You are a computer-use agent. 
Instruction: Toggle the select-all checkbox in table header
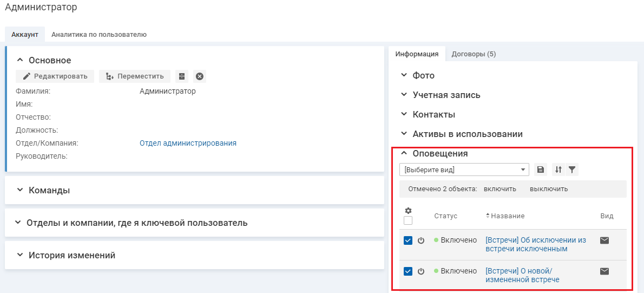(408, 220)
